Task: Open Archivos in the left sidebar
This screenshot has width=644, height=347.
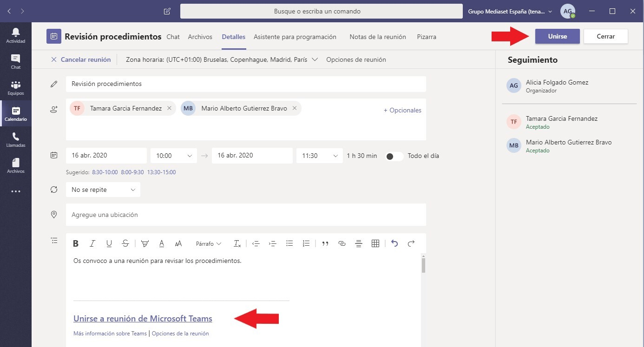Action: [16, 165]
